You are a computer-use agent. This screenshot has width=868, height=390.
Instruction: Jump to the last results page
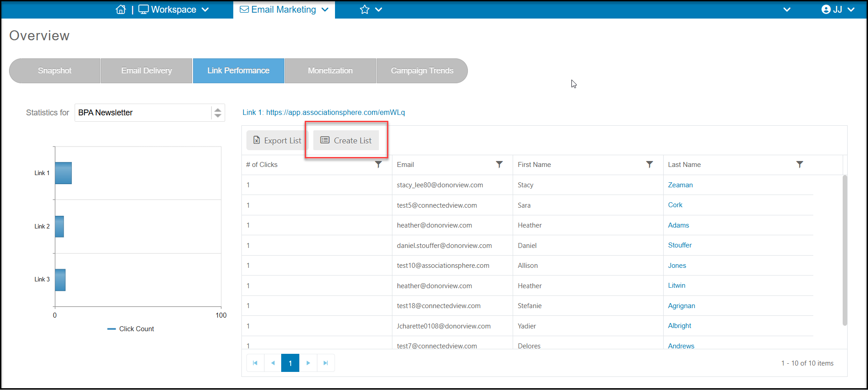point(325,363)
